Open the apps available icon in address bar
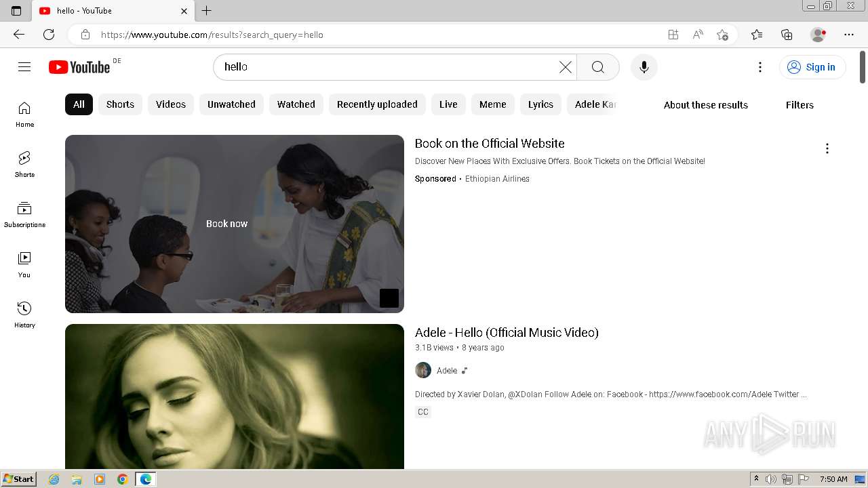This screenshot has width=868, height=488. coord(673,35)
